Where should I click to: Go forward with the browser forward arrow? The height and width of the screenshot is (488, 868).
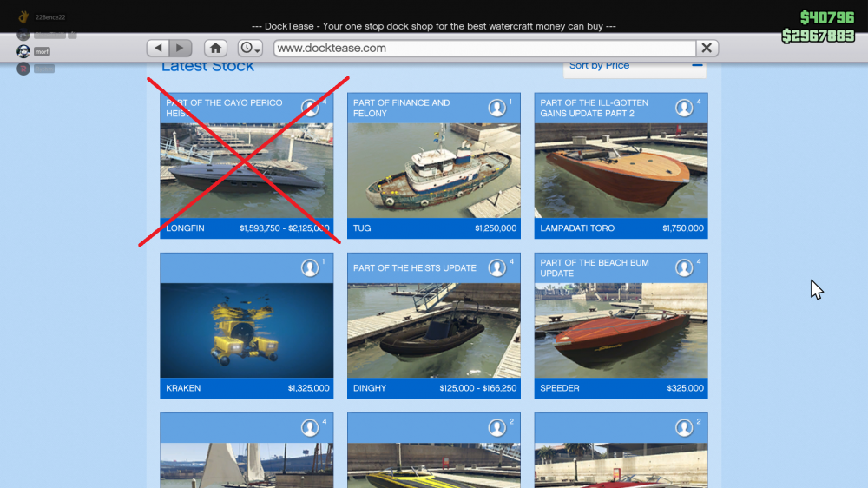point(181,48)
